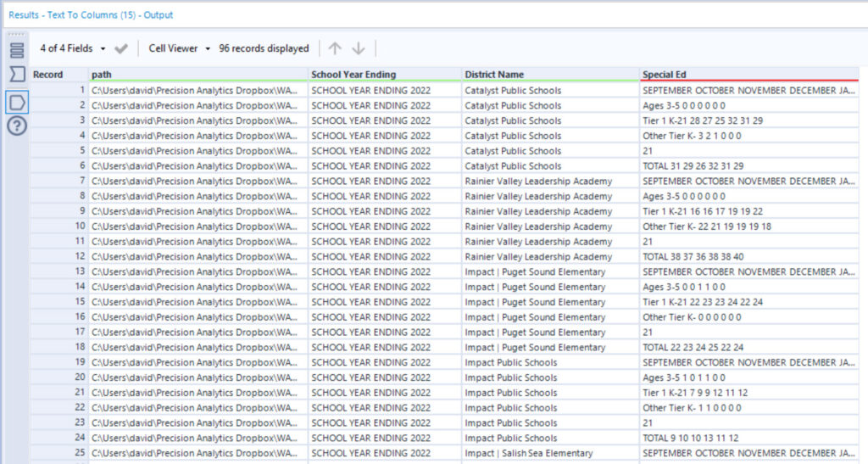Viewport: 868px width, 464px height.
Task: Click Impact | Salish Sea Elementary cell
Action: 550,453
